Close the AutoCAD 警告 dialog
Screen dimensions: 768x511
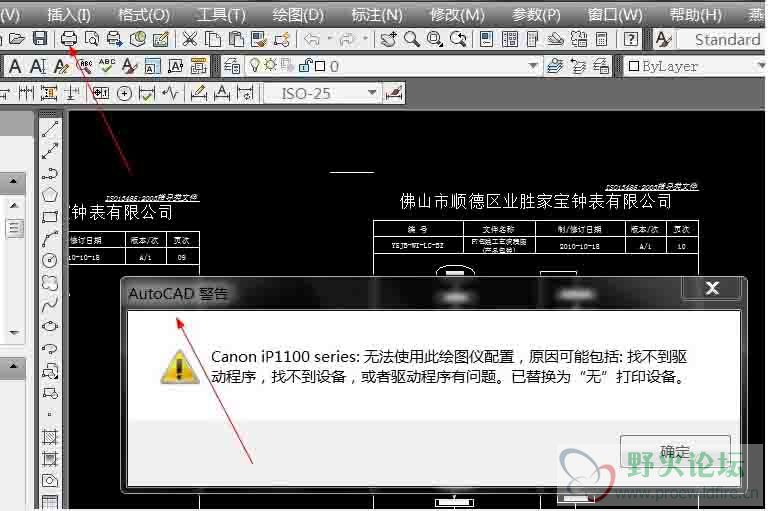(x=713, y=288)
